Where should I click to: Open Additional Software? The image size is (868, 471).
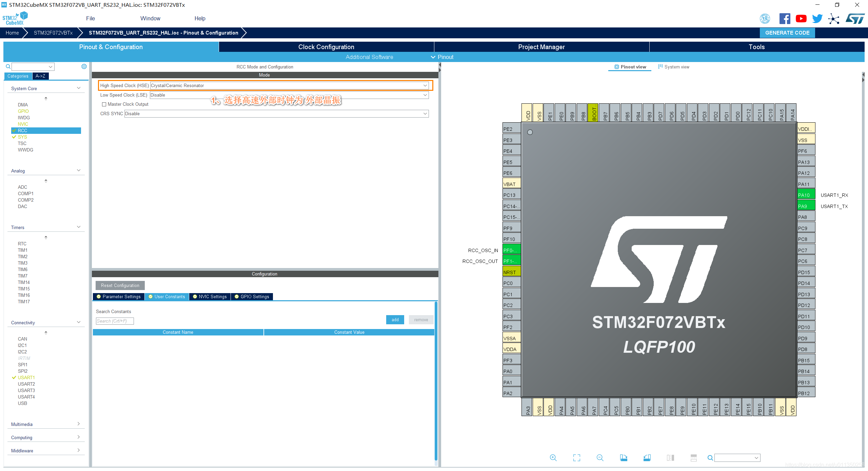coord(369,57)
